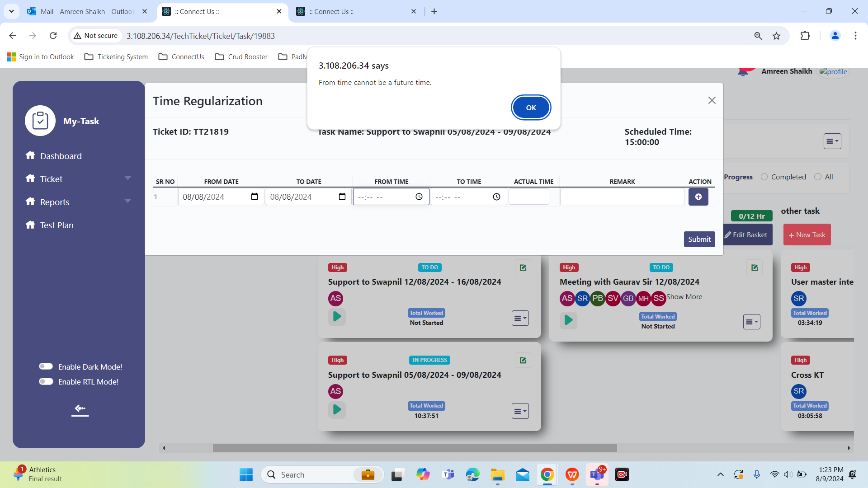Image resolution: width=868 pixels, height=488 pixels.
Task: Open options menu on Meeting with Gaurav Sir card
Action: 751,322
